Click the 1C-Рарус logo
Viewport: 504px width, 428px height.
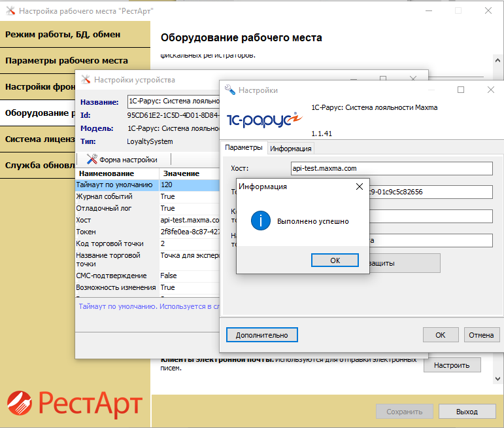click(x=264, y=120)
